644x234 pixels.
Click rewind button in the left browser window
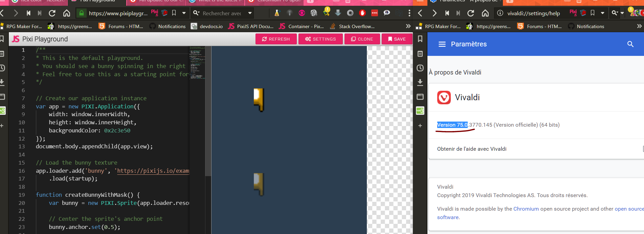(x=28, y=13)
